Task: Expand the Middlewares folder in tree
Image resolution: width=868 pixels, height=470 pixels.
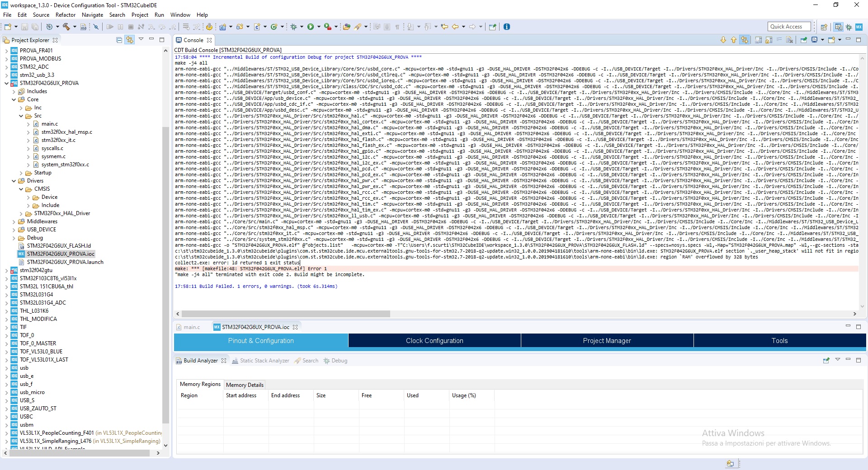Action: click(14, 221)
